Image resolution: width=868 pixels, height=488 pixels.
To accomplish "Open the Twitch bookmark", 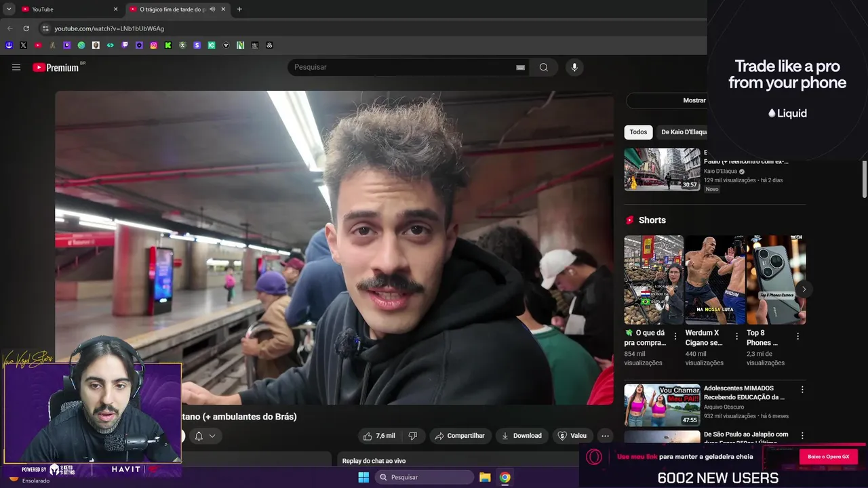I will tap(125, 45).
